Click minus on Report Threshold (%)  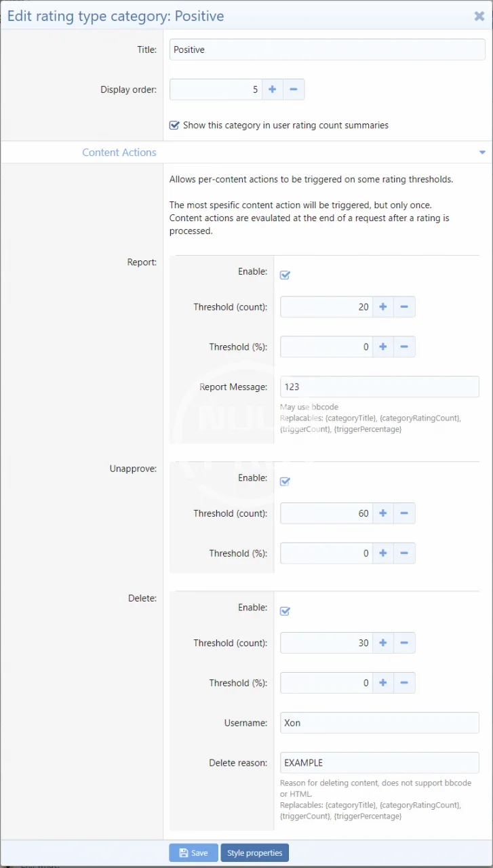point(404,347)
